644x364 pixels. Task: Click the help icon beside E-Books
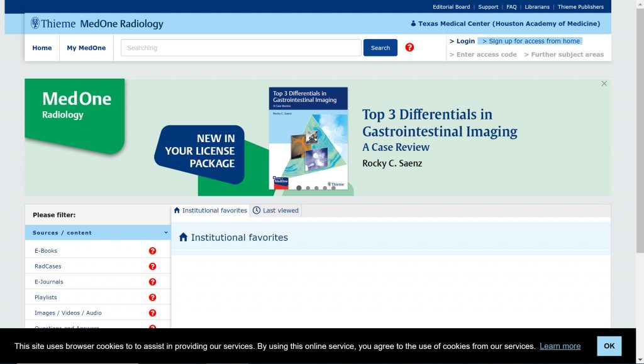pyautogui.click(x=152, y=251)
